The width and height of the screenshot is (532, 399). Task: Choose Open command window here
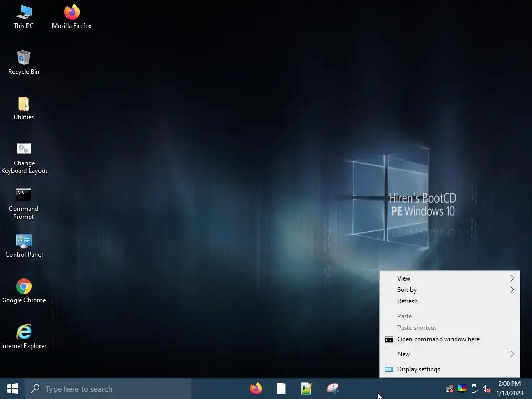click(x=449, y=339)
